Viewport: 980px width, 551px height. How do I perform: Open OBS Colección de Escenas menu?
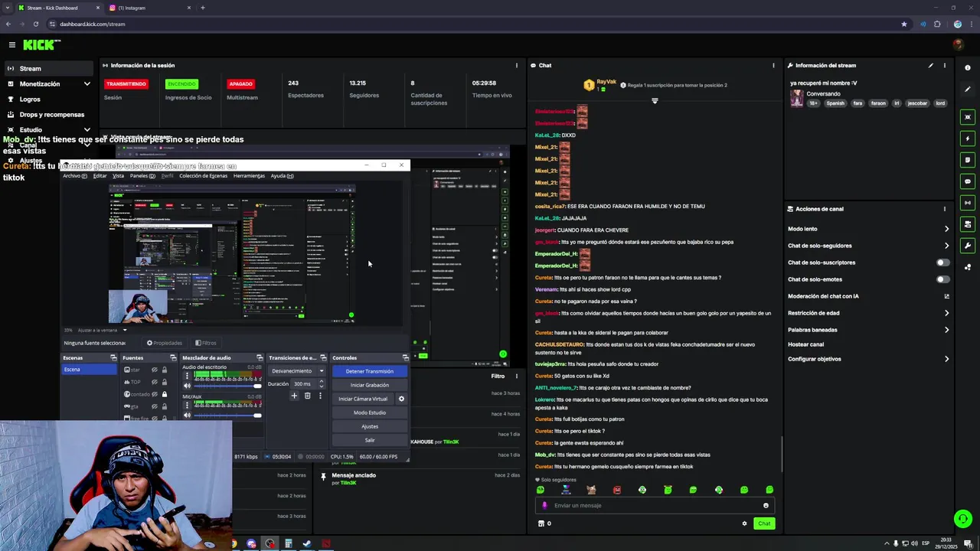[203, 176]
